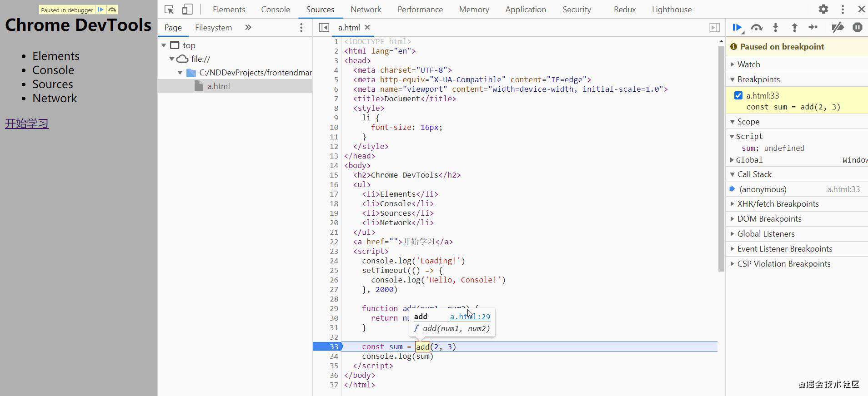This screenshot has height=396, width=868.
Task: Uncheck the a.html:33 breakpoint checkbox
Action: coord(738,95)
